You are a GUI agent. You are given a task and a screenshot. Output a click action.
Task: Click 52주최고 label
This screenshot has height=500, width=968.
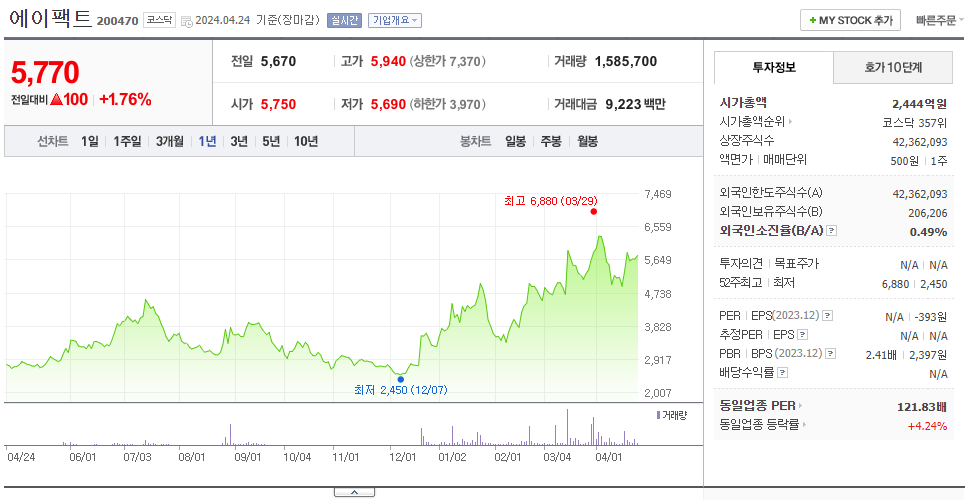click(x=741, y=283)
